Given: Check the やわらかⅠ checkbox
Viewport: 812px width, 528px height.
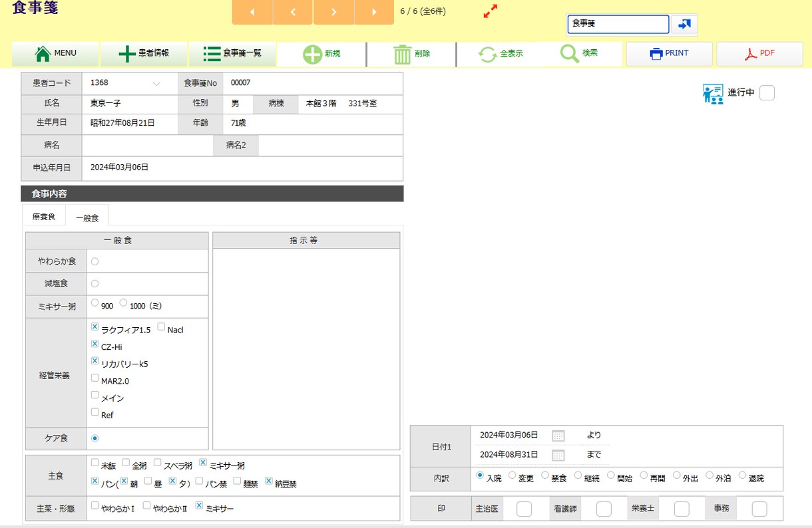Looking at the screenshot, I should click(95, 505).
